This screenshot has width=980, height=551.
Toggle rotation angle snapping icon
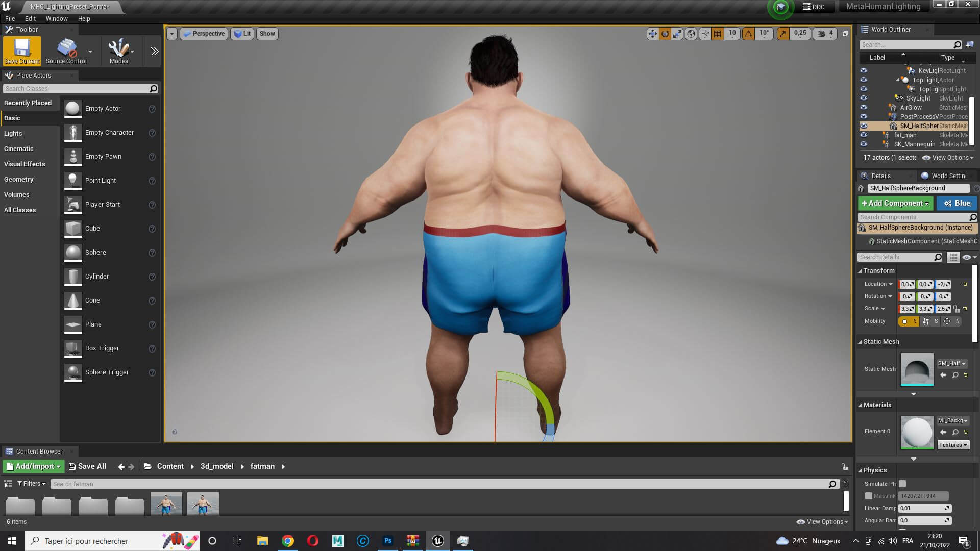point(748,34)
